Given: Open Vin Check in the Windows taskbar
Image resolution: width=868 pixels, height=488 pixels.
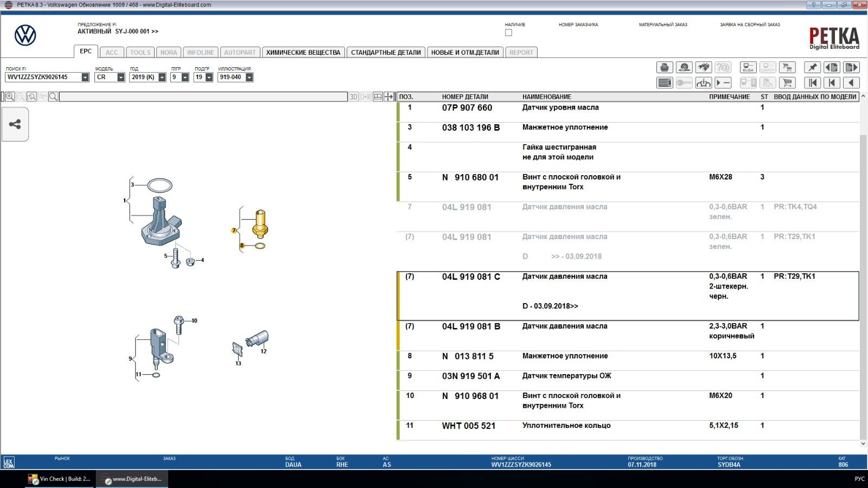Looking at the screenshot, I should click(60, 479).
